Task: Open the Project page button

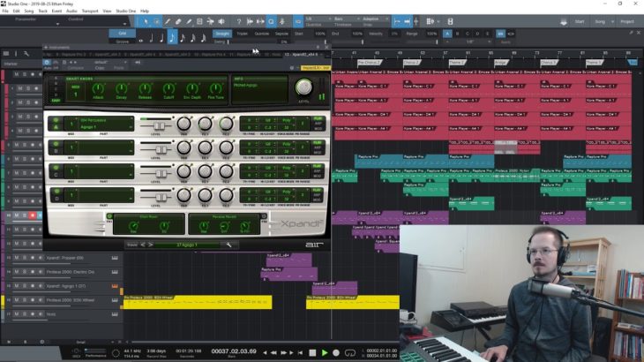Action: (627, 22)
